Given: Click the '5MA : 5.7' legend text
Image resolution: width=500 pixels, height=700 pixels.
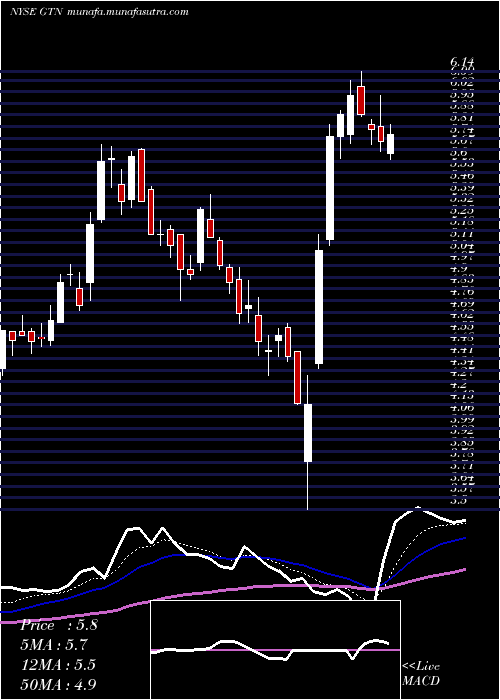Looking at the screenshot, I should click(54, 645).
